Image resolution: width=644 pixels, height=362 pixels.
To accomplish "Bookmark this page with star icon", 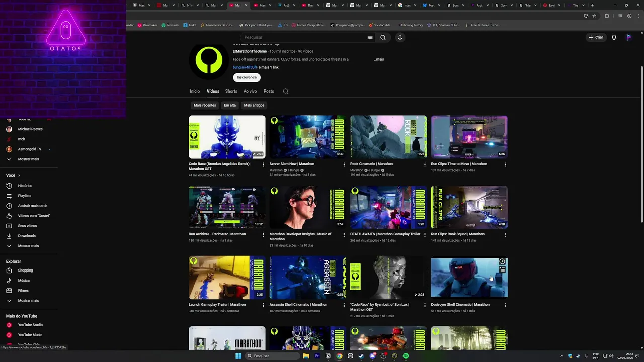I will [x=594, y=16].
